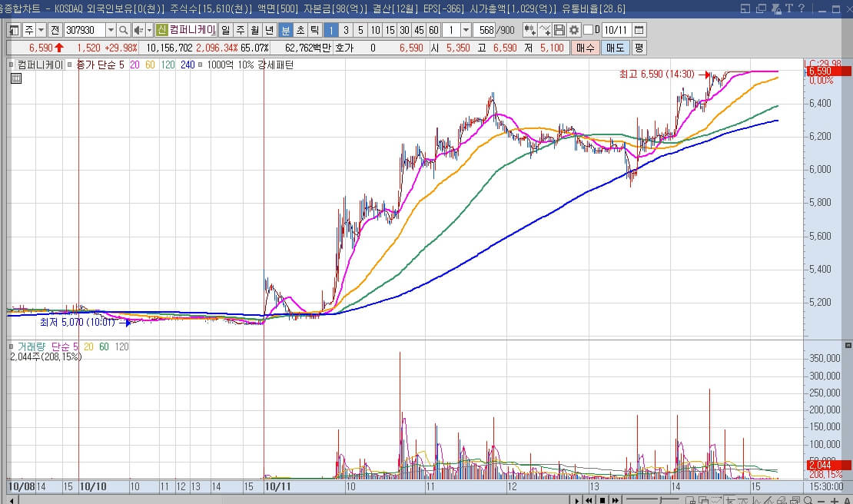
Task: Click the fast-forward double-arrow button
Action: [616, 500]
